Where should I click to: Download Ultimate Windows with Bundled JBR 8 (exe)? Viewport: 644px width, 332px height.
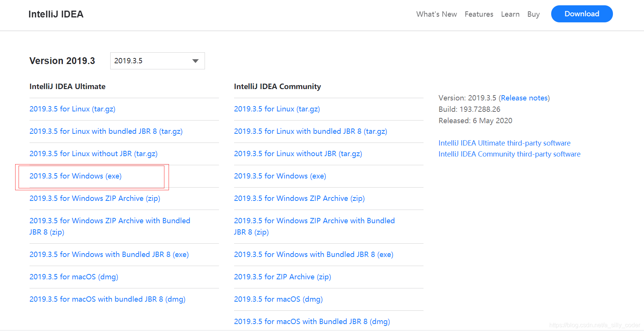click(109, 254)
